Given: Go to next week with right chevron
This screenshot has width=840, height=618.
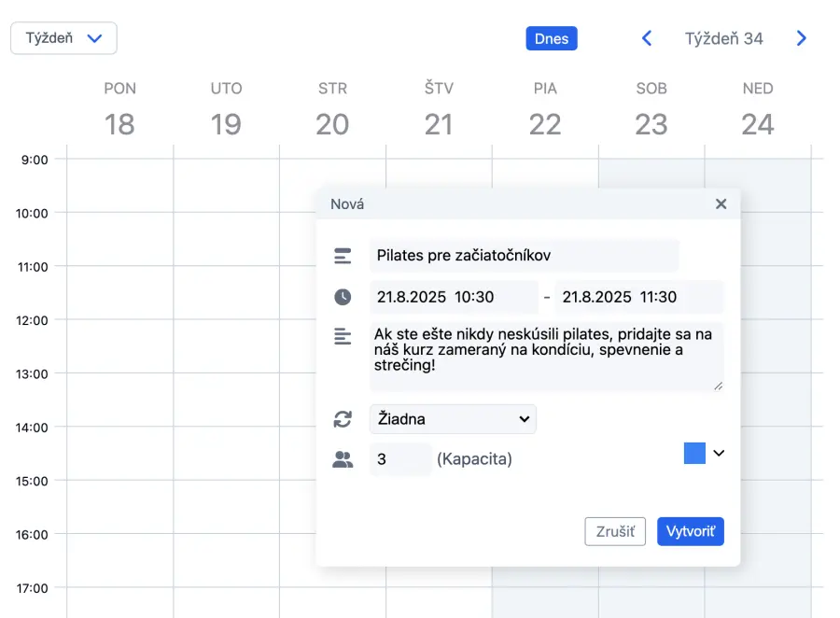Looking at the screenshot, I should coord(801,38).
